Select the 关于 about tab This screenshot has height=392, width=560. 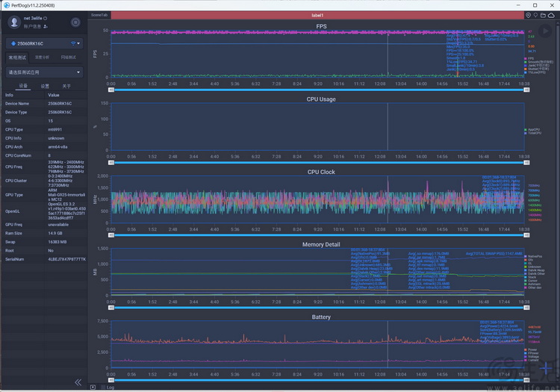(x=66, y=86)
